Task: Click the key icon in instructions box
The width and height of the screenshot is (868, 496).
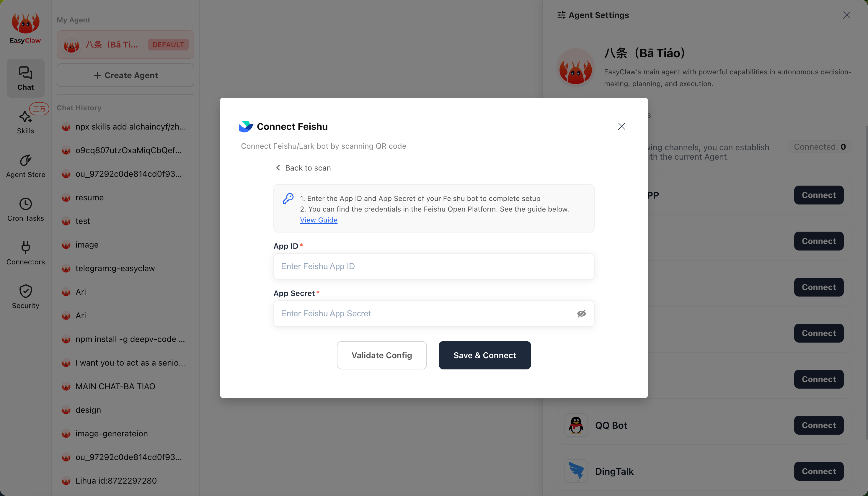Action: pyautogui.click(x=288, y=198)
